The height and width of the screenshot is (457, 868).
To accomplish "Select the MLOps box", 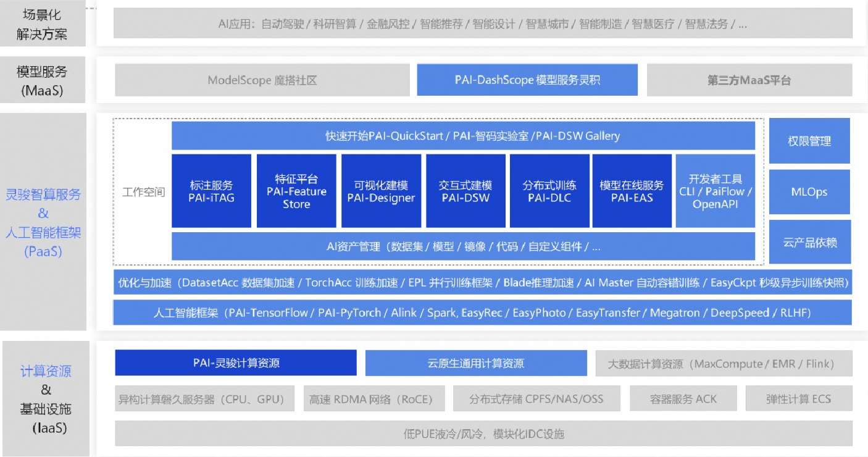I will tap(809, 192).
